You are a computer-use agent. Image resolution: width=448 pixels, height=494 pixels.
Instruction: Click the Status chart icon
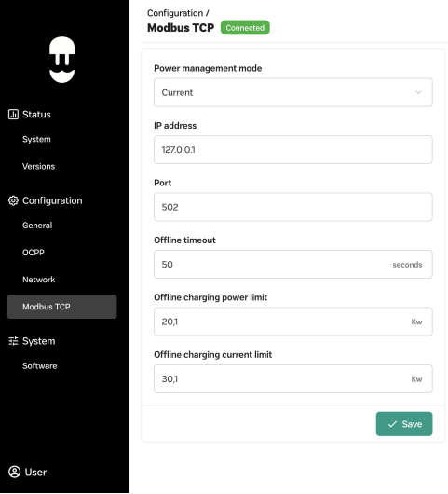pyautogui.click(x=13, y=115)
